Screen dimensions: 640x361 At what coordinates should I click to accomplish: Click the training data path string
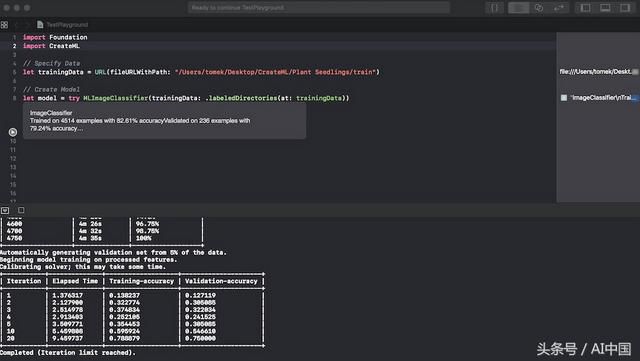[x=276, y=72]
